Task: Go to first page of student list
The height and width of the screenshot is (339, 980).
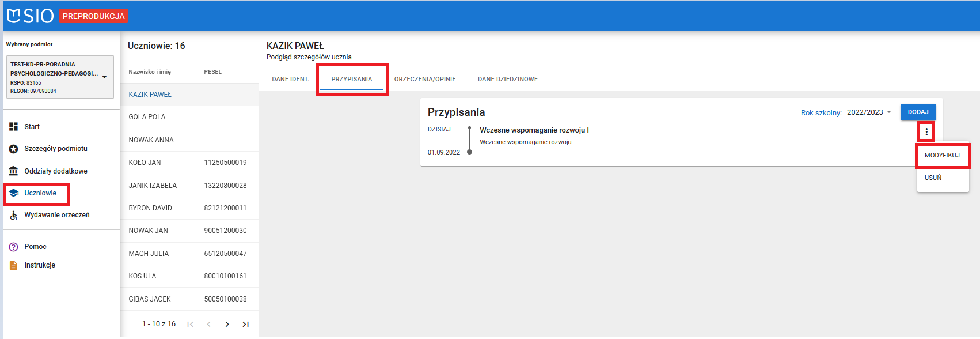Action: [x=190, y=325]
